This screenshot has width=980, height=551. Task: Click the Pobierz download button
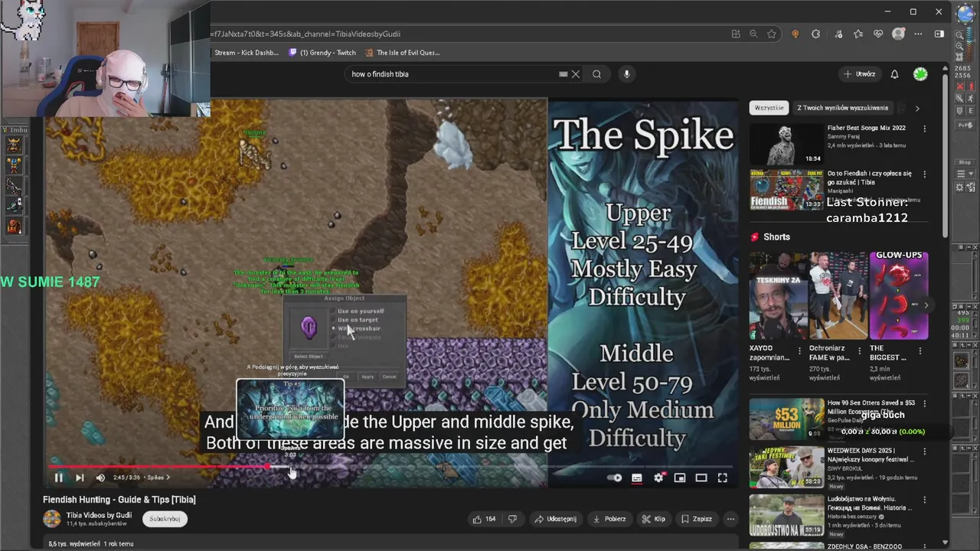[609, 519]
